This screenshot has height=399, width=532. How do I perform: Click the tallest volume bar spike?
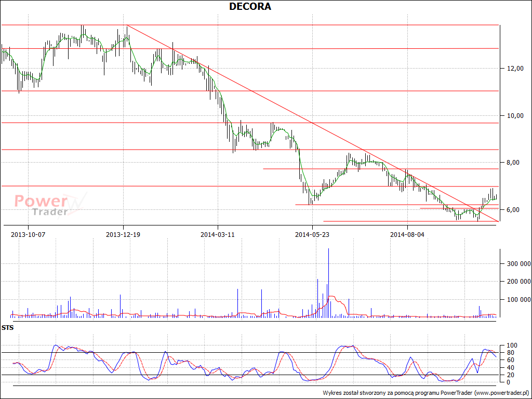point(328,283)
